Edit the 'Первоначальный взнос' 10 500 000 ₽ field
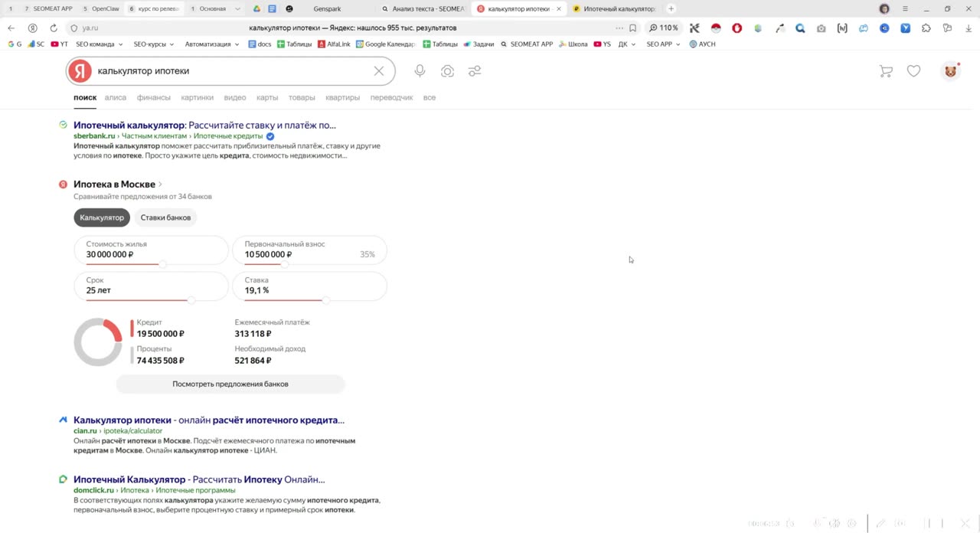The width and height of the screenshot is (980, 533). pos(309,250)
